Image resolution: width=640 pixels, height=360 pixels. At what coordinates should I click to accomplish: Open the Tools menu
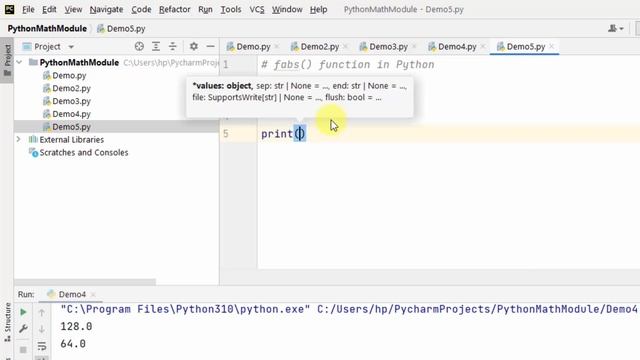pyautogui.click(x=231, y=9)
